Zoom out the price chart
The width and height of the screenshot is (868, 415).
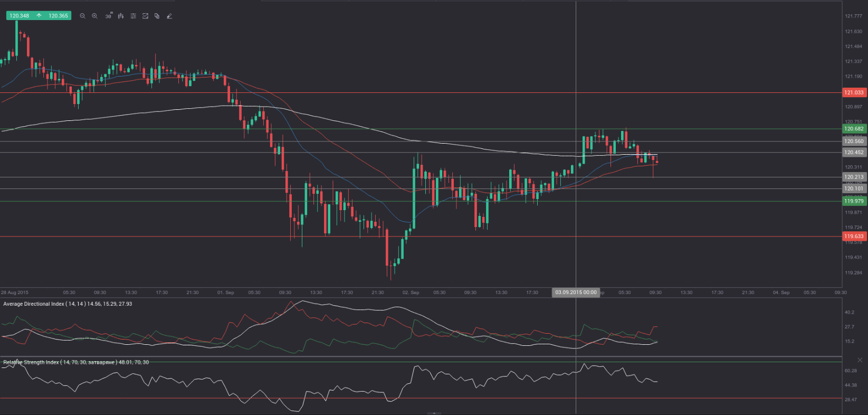pyautogui.click(x=82, y=16)
